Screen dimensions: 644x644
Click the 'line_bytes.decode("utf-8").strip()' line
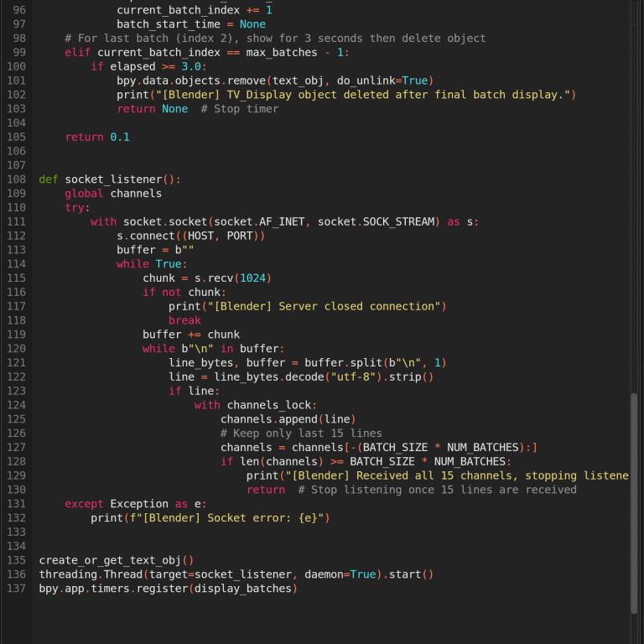click(301, 377)
